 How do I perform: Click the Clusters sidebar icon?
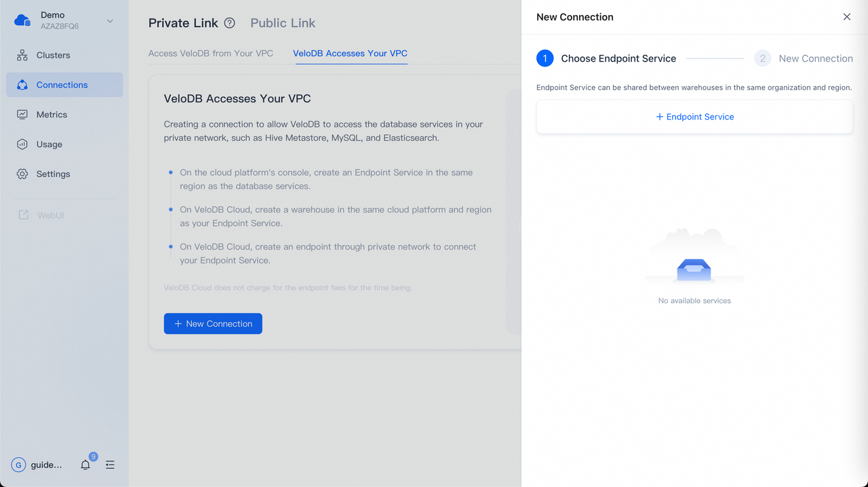[22, 55]
